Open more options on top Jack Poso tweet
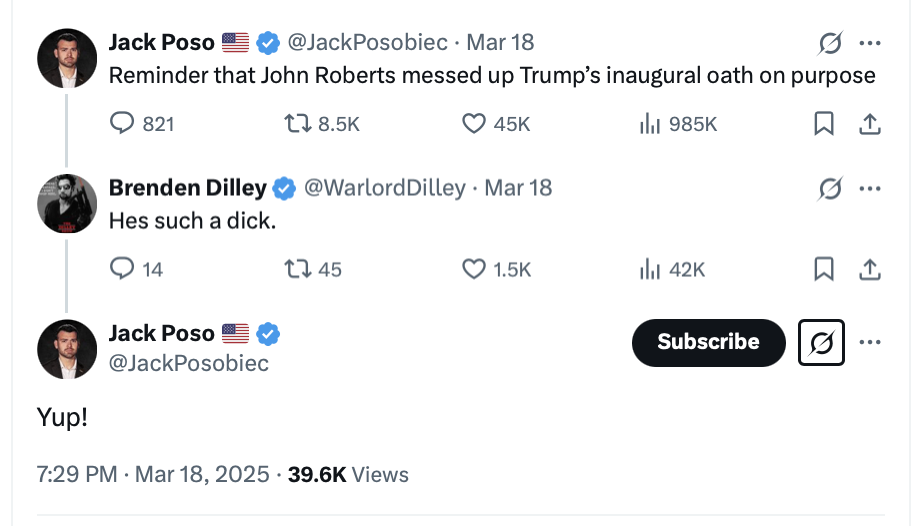The width and height of the screenshot is (920, 526). (870, 43)
